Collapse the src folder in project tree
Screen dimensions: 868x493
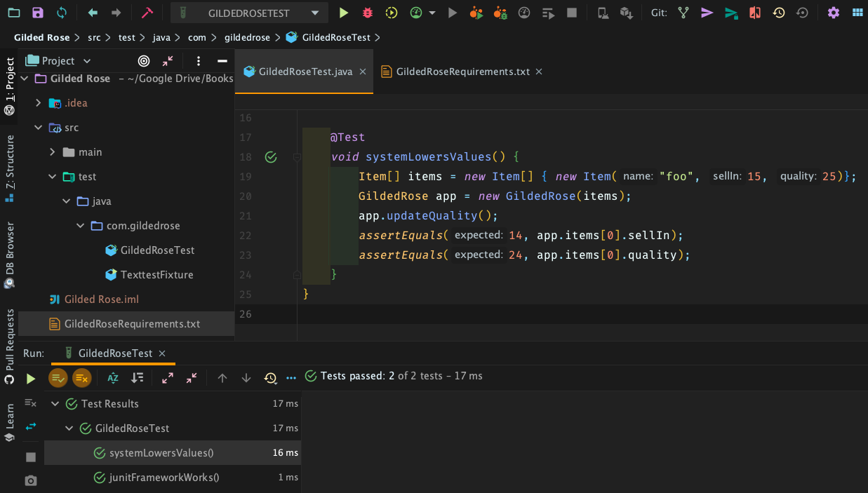click(x=38, y=128)
